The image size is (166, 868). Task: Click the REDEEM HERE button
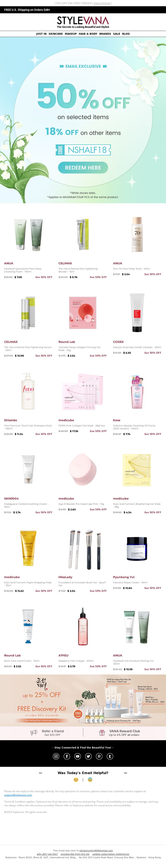click(x=83, y=167)
